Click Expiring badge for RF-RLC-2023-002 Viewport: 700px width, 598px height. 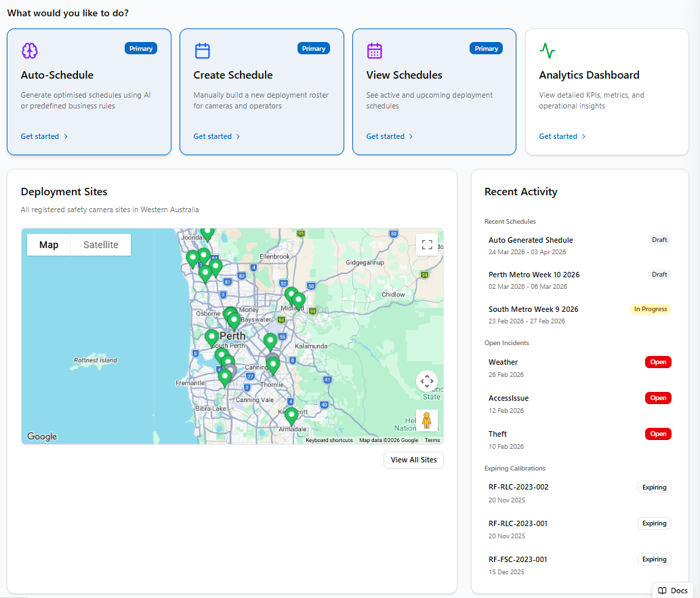click(x=655, y=487)
